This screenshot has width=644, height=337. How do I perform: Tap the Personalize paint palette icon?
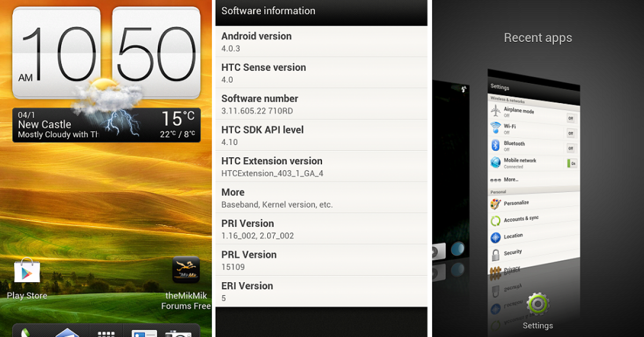point(495,204)
